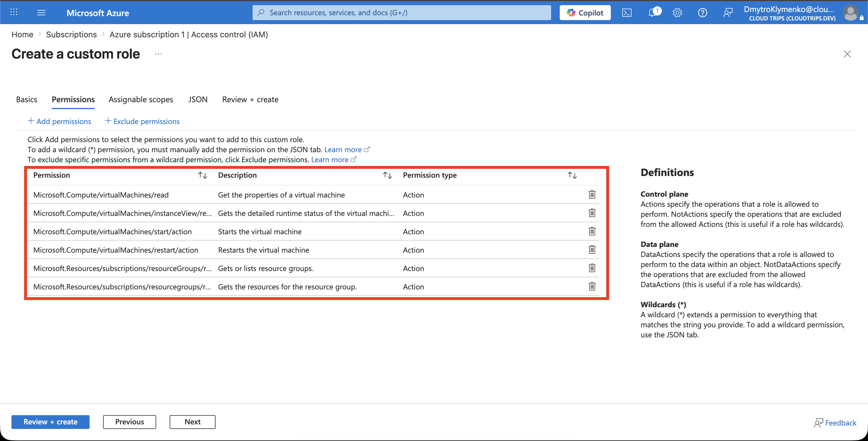The height and width of the screenshot is (441, 868).
Task: Delete the instanceView read permission row
Action: [592, 213]
